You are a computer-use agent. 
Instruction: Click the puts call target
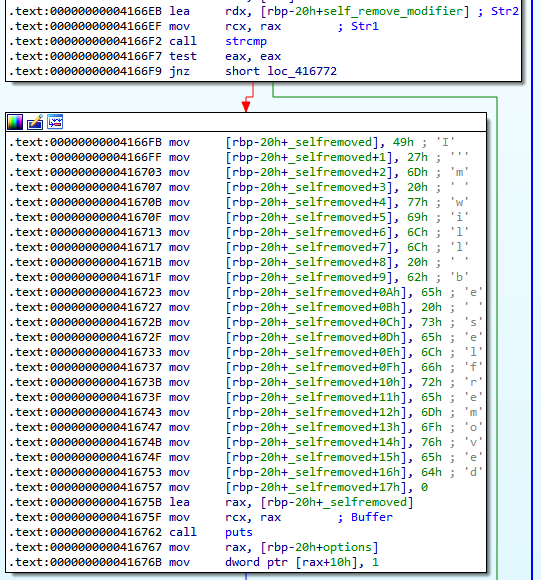[239, 532]
